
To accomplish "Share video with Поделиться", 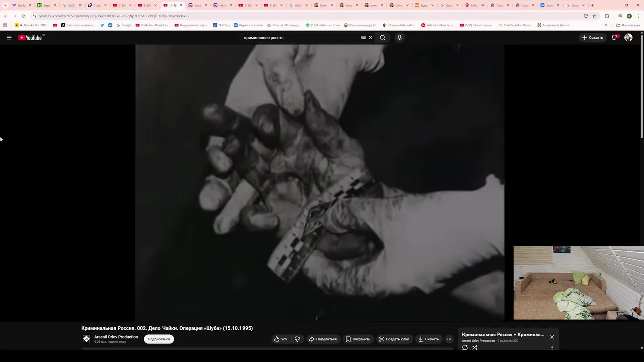I will [323, 339].
